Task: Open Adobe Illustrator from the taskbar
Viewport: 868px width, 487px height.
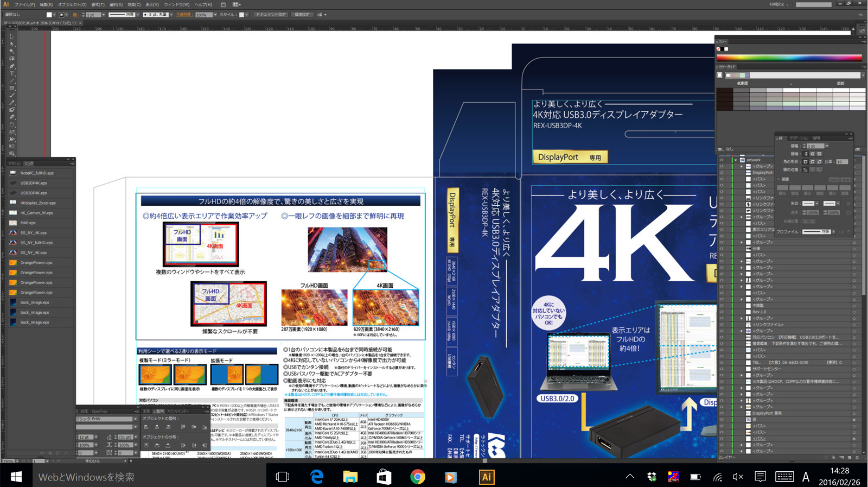Action: point(486,477)
